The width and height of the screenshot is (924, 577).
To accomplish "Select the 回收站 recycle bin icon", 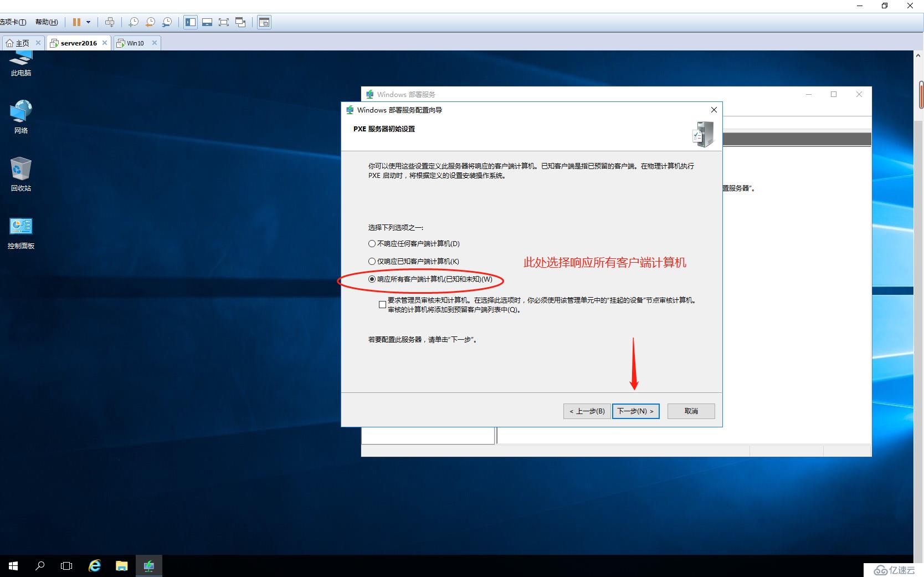I will (x=21, y=175).
